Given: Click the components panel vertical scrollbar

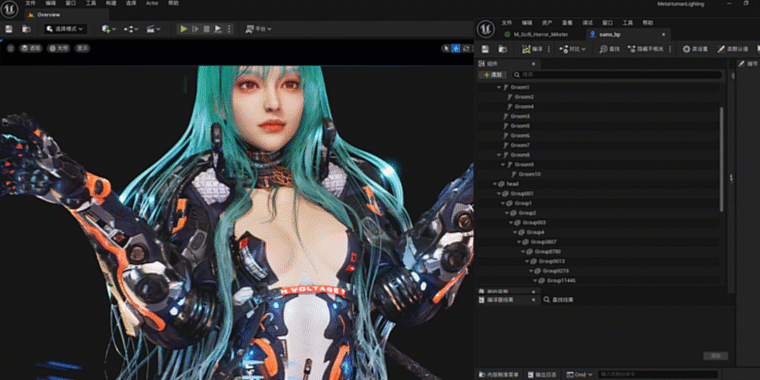Looking at the screenshot, I should tap(722, 160).
